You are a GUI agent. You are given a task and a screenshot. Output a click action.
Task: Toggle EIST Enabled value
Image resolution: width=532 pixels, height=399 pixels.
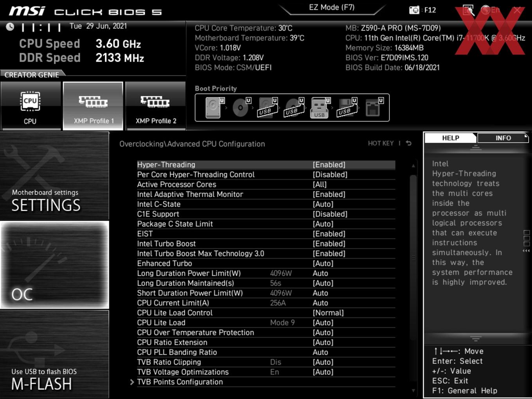(x=329, y=234)
